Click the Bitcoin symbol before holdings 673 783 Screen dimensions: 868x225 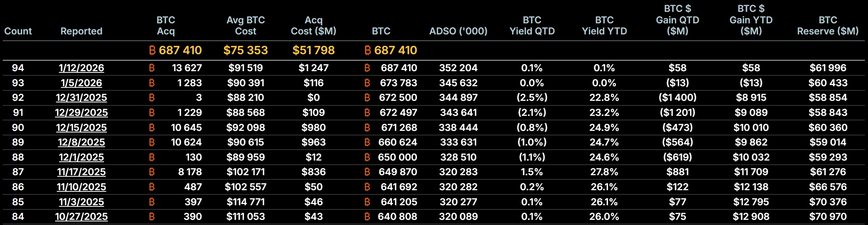coord(367,83)
